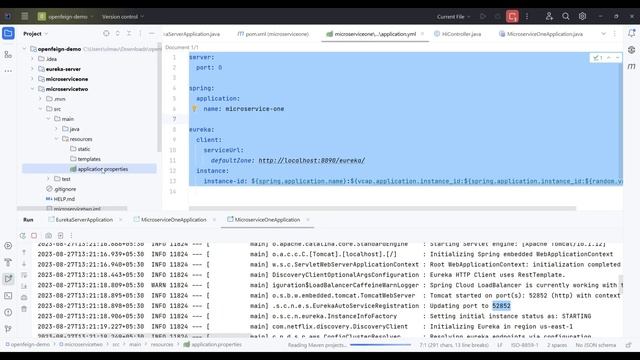640x360 pixels.
Task: Open the Problems tool window icon
Action: click(8, 312)
